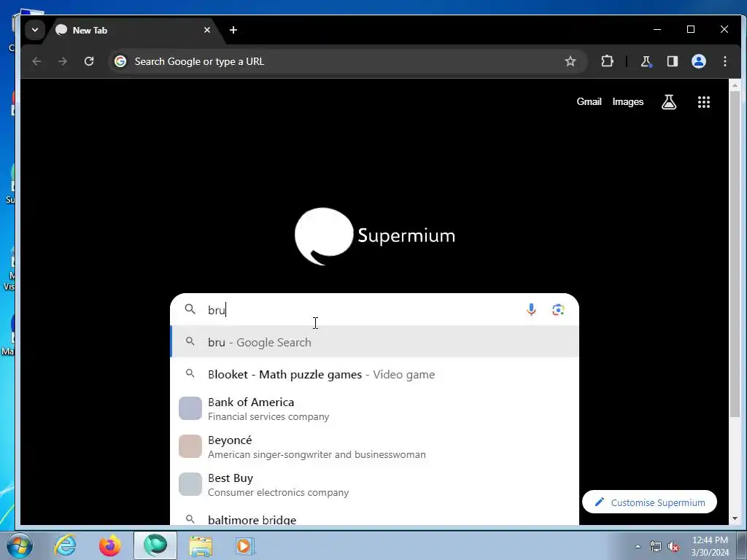Open the profile avatar menu
This screenshot has width=747, height=560.
coord(698,61)
